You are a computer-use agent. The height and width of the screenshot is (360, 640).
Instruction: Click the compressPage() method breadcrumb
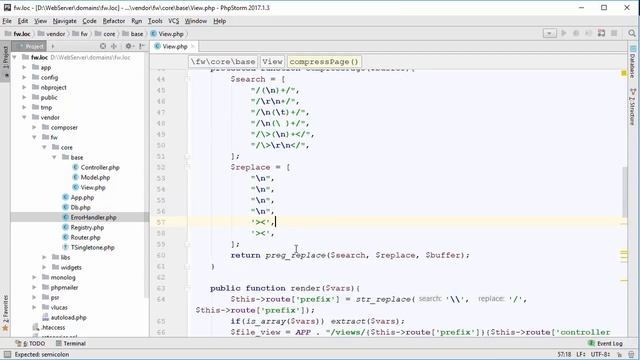point(324,62)
